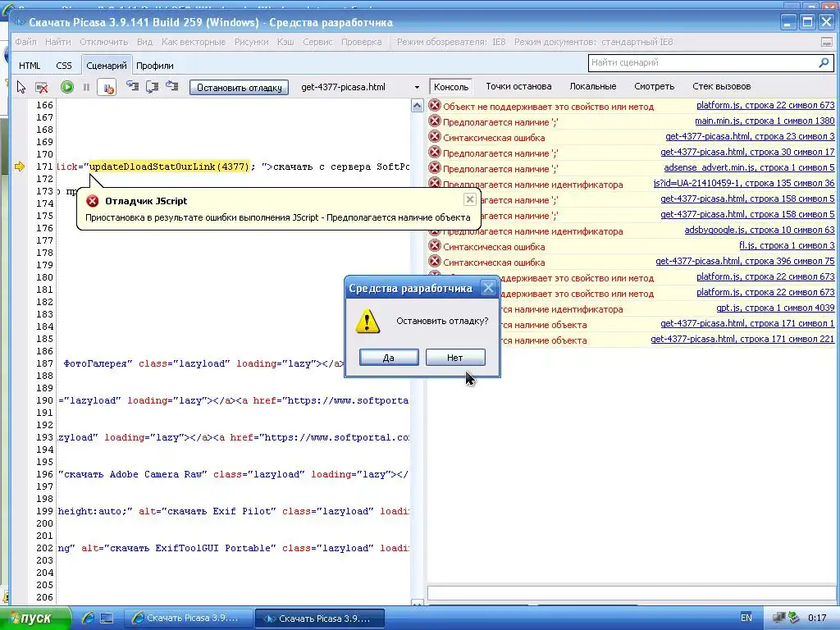Click into Найти сценарий search field
This screenshot has height=630, width=840.
click(703, 62)
